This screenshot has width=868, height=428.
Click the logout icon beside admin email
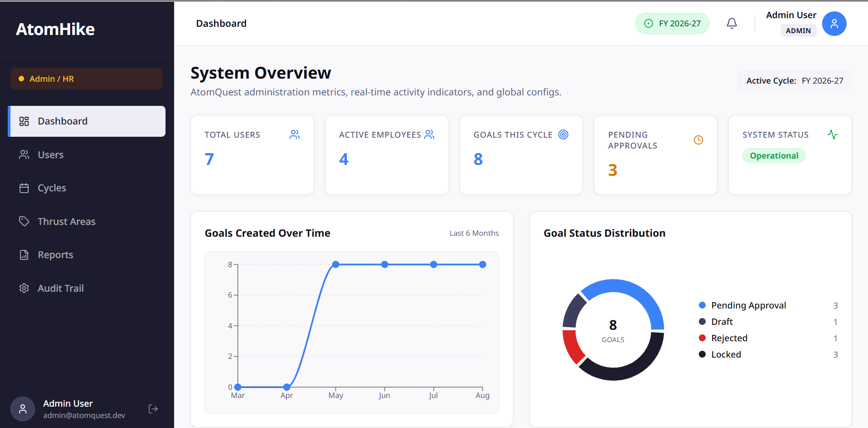click(x=153, y=409)
